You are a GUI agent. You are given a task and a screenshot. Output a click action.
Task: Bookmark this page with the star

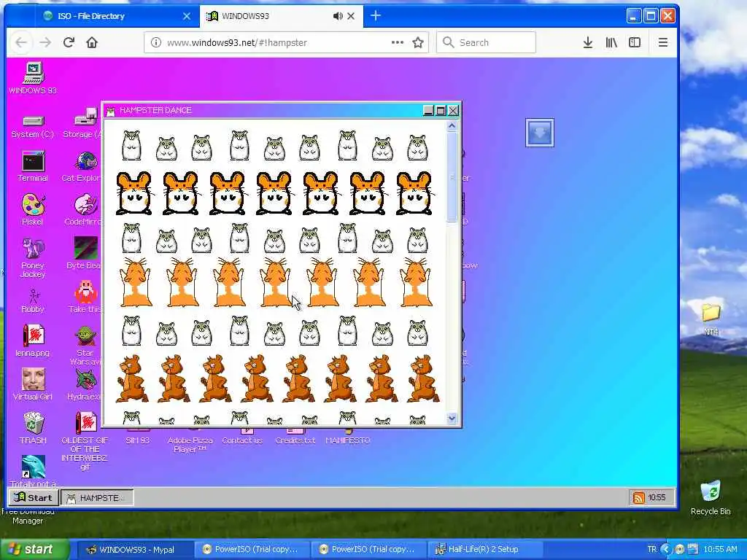coord(418,42)
